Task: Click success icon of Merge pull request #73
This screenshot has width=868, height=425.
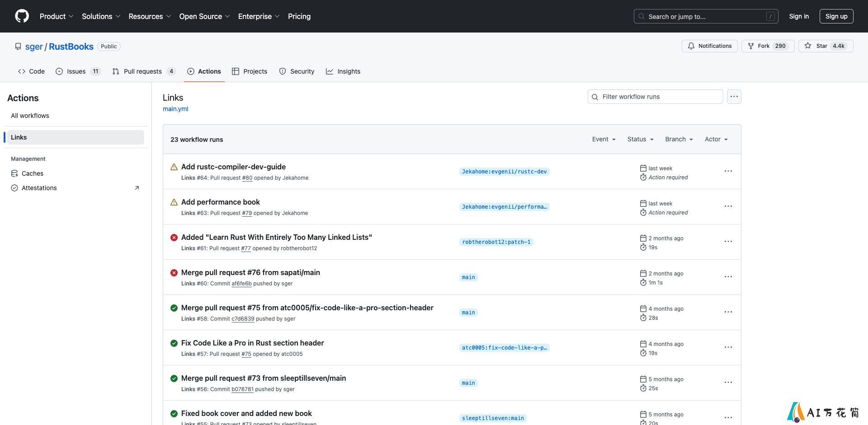Action: click(174, 378)
